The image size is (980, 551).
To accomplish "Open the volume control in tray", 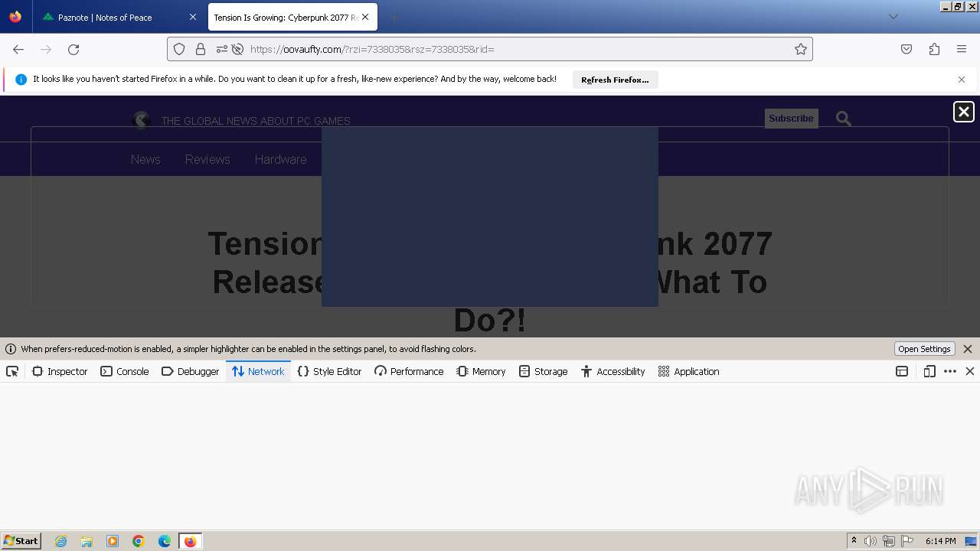I will [871, 541].
